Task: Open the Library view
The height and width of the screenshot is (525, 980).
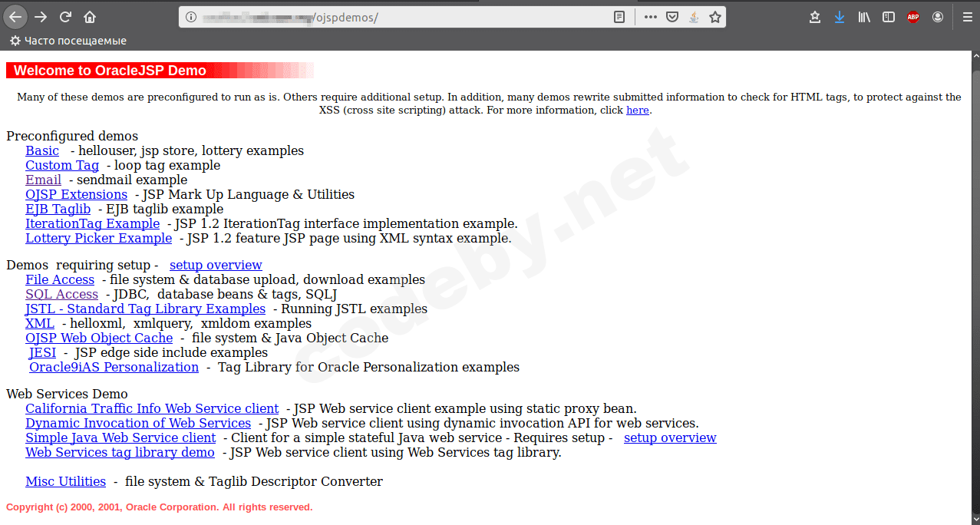Action: pyautogui.click(x=864, y=17)
